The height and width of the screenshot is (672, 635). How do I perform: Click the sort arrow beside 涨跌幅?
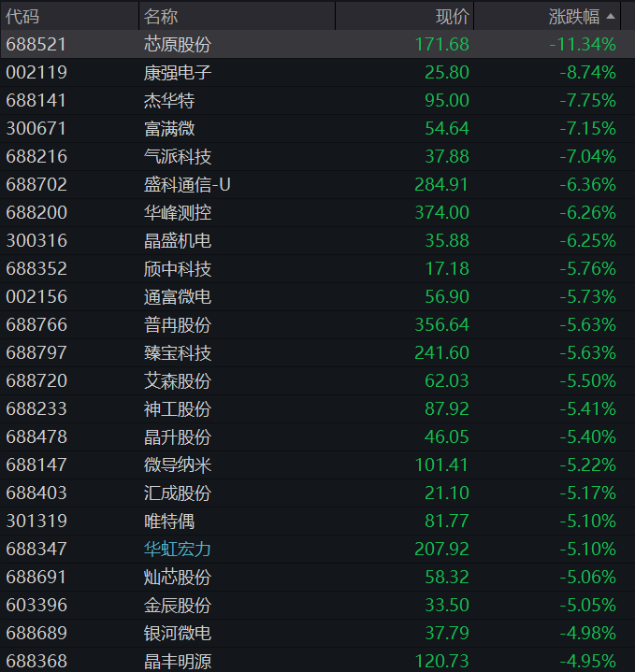point(611,17)
